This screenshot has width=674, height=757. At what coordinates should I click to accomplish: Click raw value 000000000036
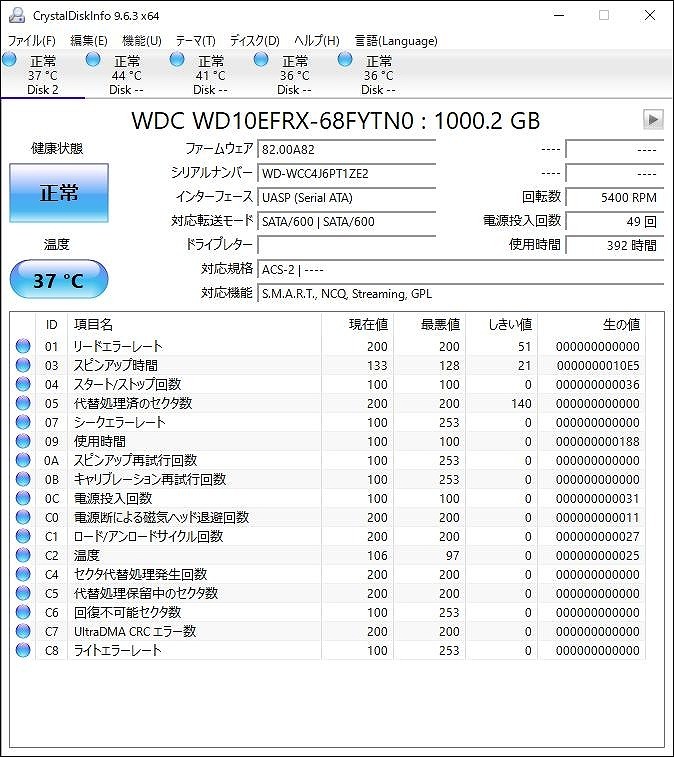pyautogui.click(x=598, y=384)
